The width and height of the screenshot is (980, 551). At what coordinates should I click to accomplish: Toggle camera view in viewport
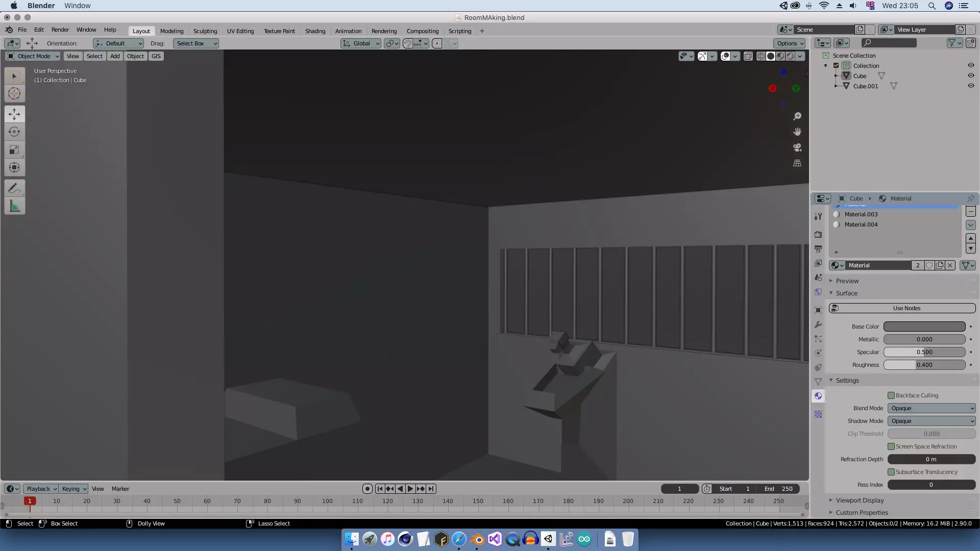(x=797, y=147)
